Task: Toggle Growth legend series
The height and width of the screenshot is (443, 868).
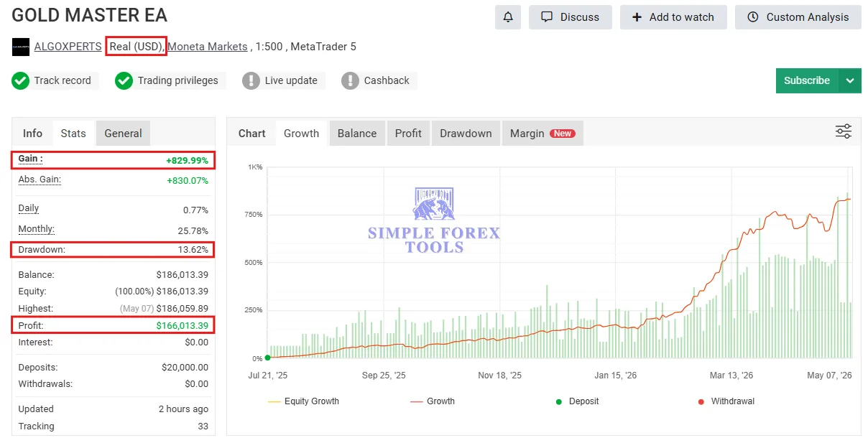Action: coord(433,401)
